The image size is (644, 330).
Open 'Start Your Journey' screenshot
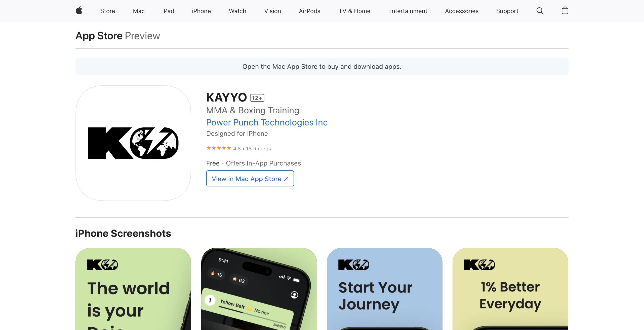coord(385,289)
